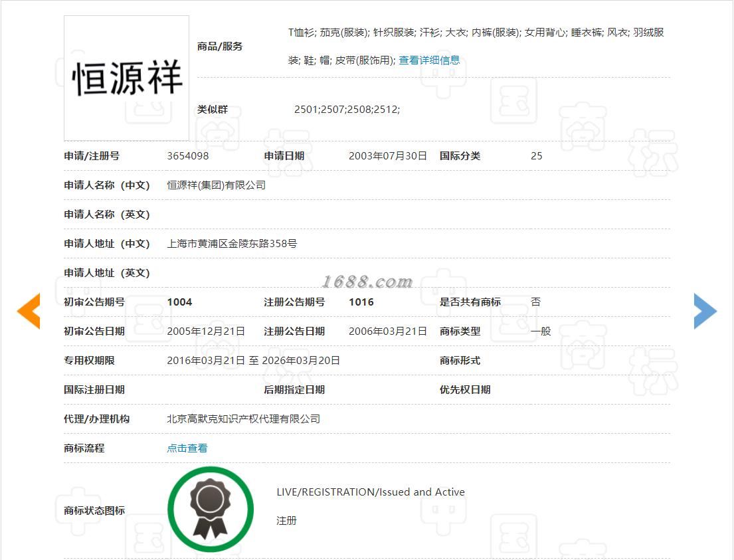Select agency 北京高默克知识产权代理有限公司
734x560 pixels.
pyautogui.click(x=243, y=419)
